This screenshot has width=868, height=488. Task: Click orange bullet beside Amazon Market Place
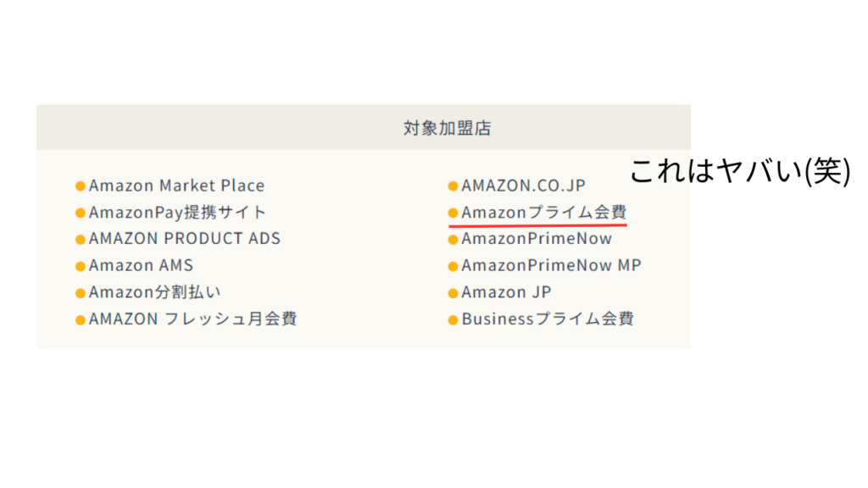(x=81, y=186)
